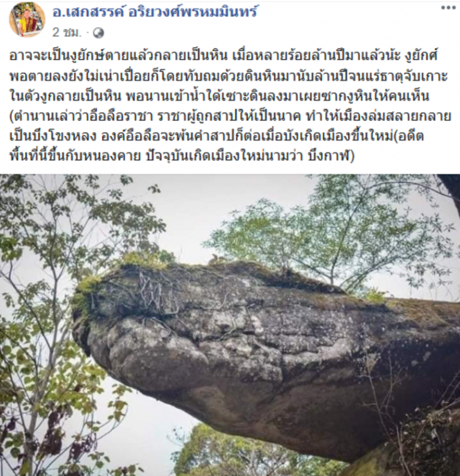Click the first line of post text
460x476 pixels.
(x=224, y=56)
